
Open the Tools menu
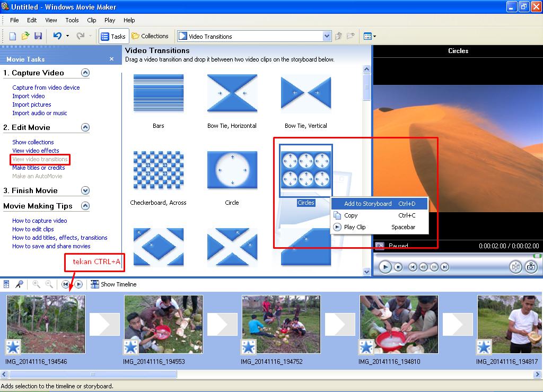coord(72,20)
